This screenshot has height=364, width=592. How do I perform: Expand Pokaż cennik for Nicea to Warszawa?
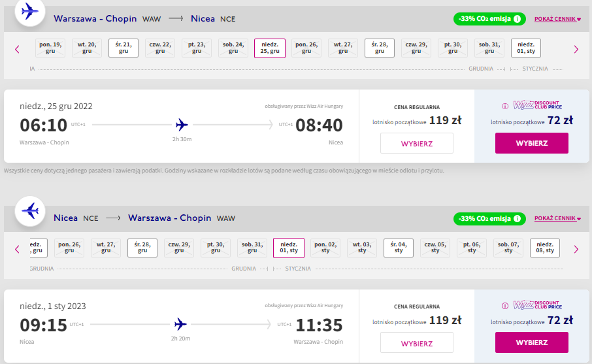(557, 218)
